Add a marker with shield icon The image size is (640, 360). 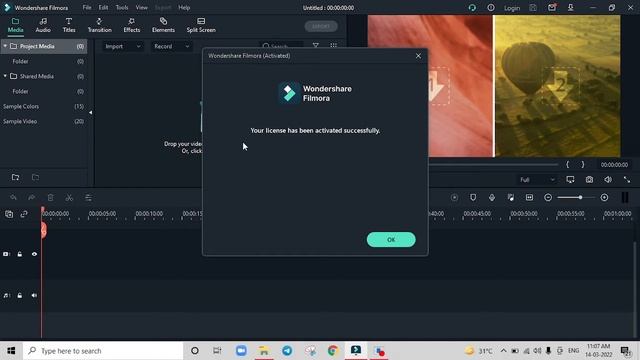tap(473, 198)
